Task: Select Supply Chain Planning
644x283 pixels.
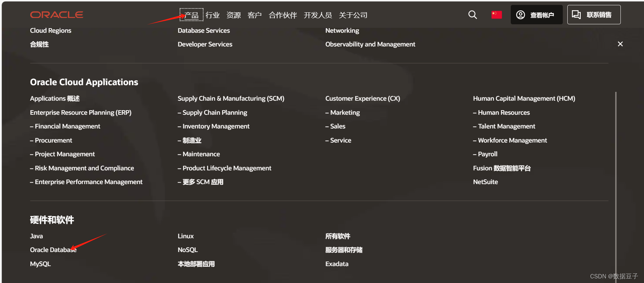Action: 212,113
